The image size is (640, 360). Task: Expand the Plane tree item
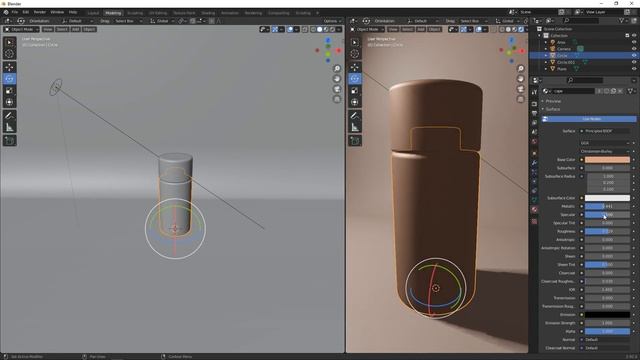(x=546, y=69)
